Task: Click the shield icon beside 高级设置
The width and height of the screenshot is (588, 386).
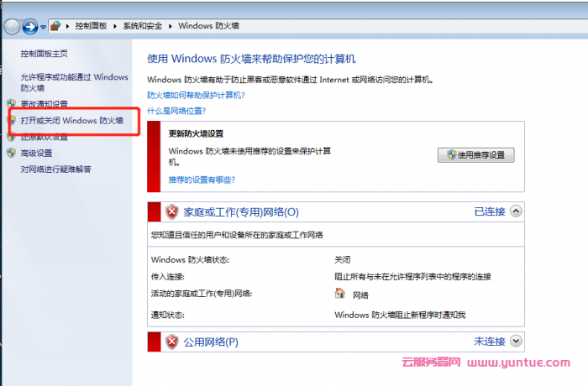Action: 11,153
